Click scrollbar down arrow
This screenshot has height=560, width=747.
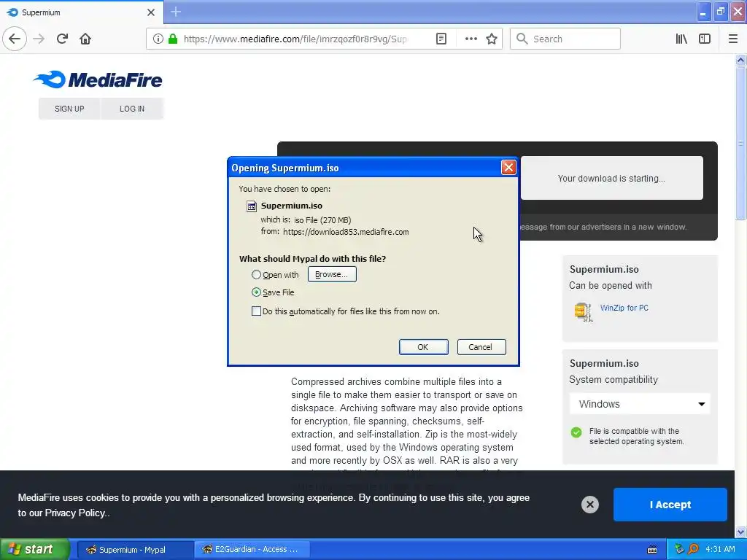click(740, 532)
